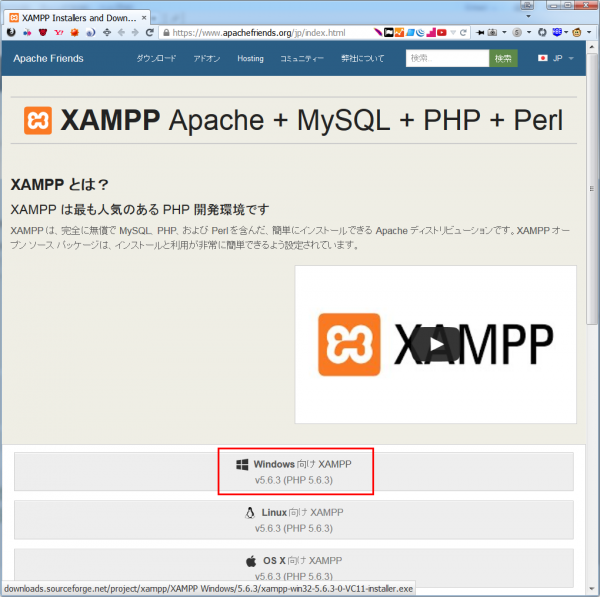Play the XAMPP introduction video

tap(435, 344)
